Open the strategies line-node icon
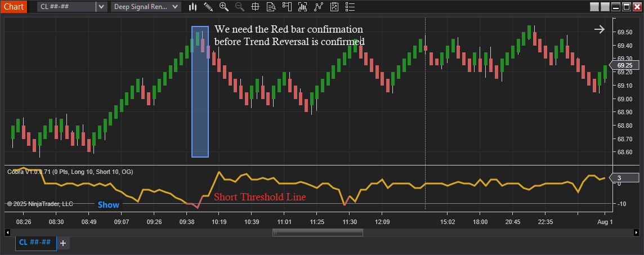644x255 pixels. click(x=319, y=7)
